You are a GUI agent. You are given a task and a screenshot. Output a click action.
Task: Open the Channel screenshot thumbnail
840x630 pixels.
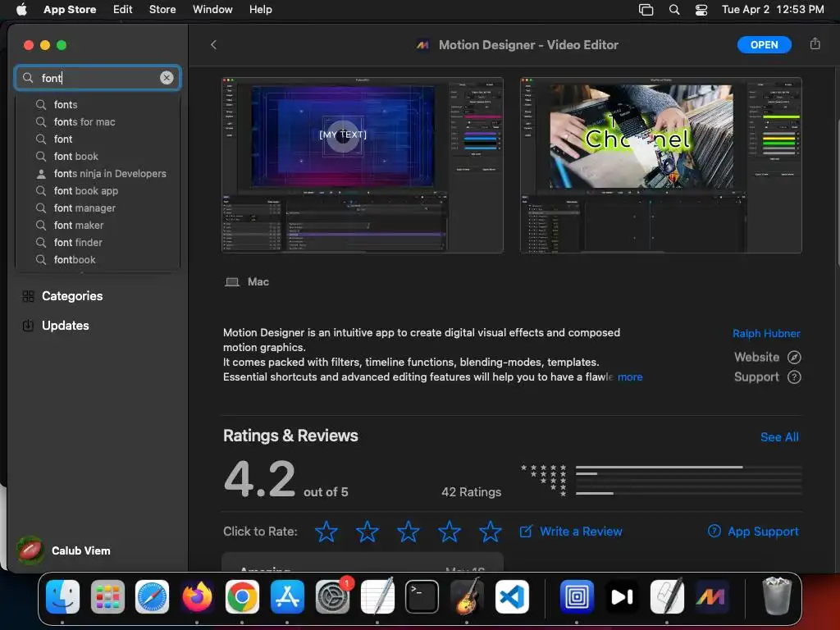pyautogui.click(x=660, y=165)
